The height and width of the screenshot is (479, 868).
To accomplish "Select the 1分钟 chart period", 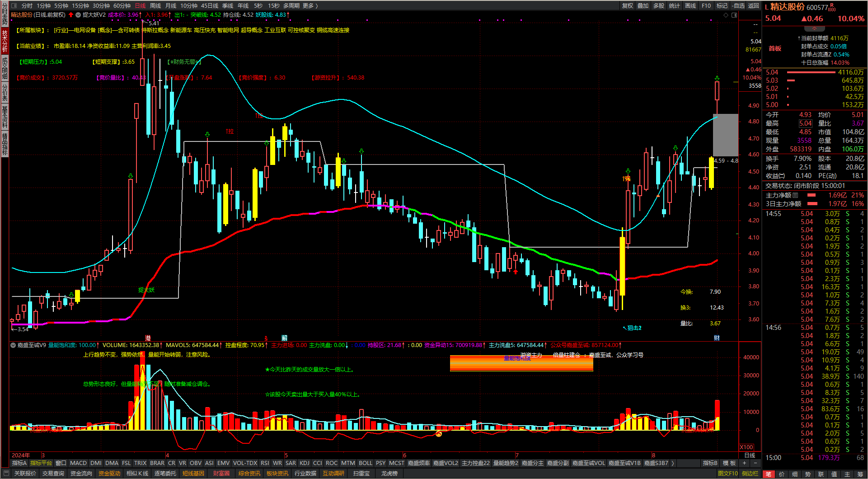I will coord(44,6).
